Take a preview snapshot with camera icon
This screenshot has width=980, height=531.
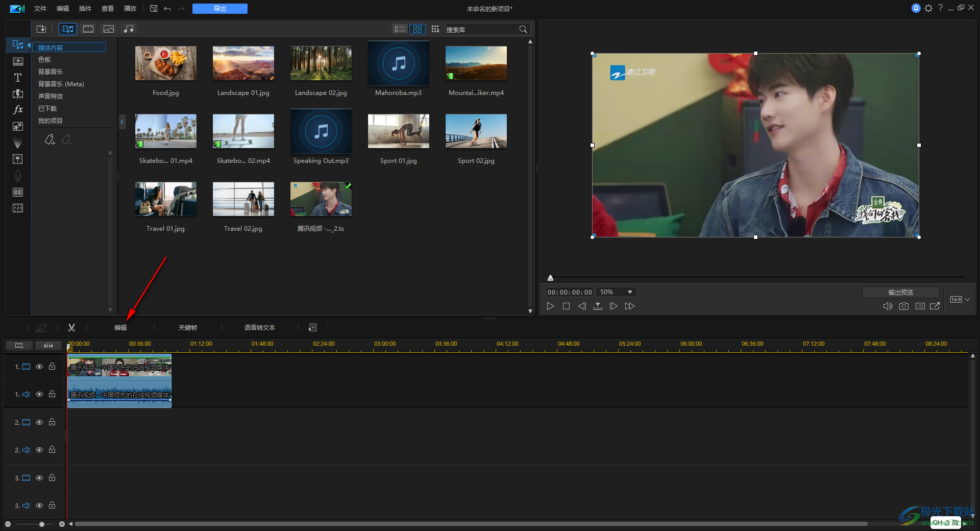[904, 306]
